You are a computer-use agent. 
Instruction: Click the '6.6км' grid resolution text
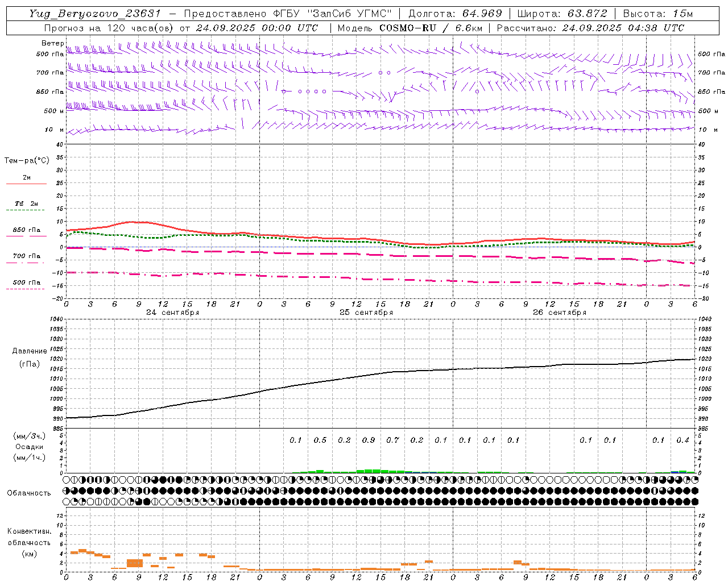point(470,28)
